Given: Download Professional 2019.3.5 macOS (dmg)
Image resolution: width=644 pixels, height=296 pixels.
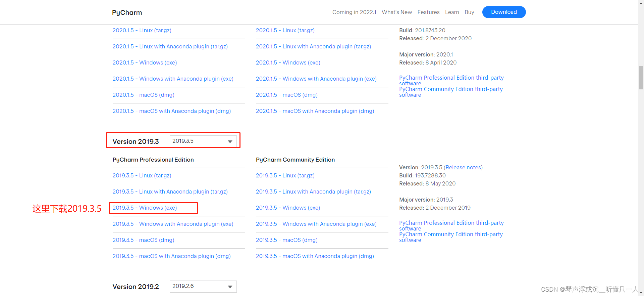Looking at the screenshot, I should tap(143, 240).
